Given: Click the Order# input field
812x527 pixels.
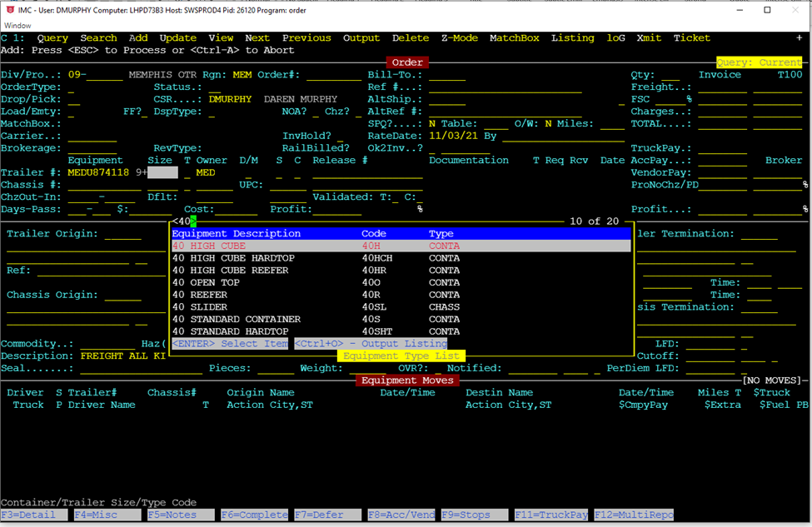Looking at the screenshot, I should pos(334,75).
